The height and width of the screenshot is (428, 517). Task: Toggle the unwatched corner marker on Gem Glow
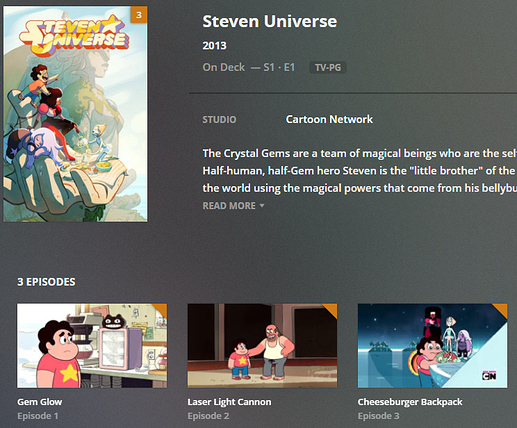point(161,309)
